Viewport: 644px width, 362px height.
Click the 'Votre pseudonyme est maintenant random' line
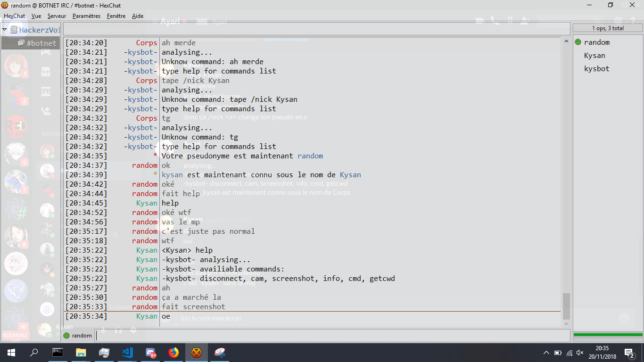(x=242, y=156)
